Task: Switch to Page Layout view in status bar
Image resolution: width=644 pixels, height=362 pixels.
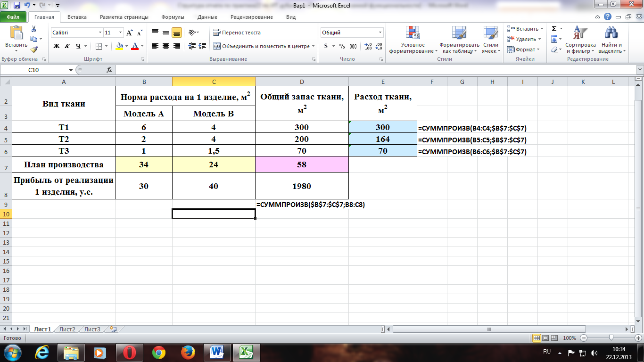Action: click(545, 338)
